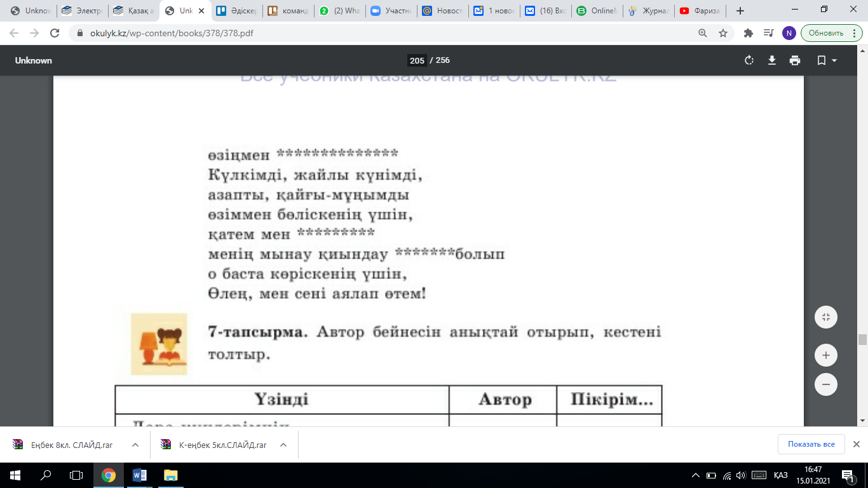The image size is (868, 488).
Task: Click the Показать все downloads button
Action: pos(811,444)
